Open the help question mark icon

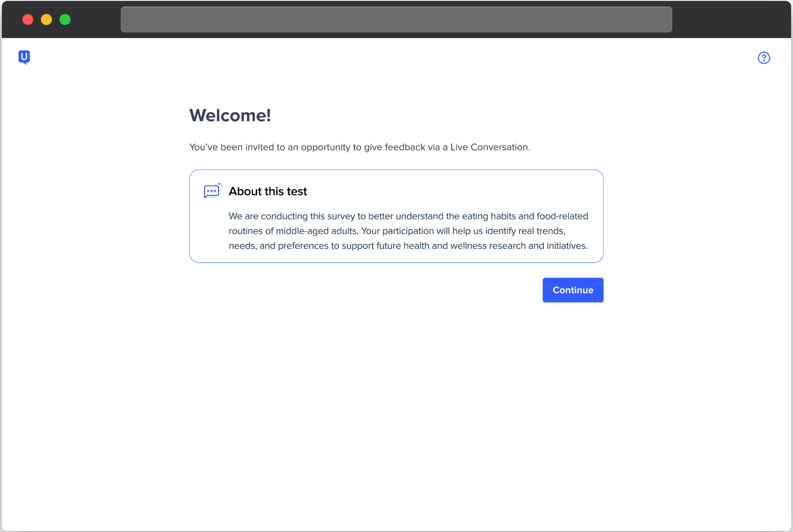(x=764, y=58)
